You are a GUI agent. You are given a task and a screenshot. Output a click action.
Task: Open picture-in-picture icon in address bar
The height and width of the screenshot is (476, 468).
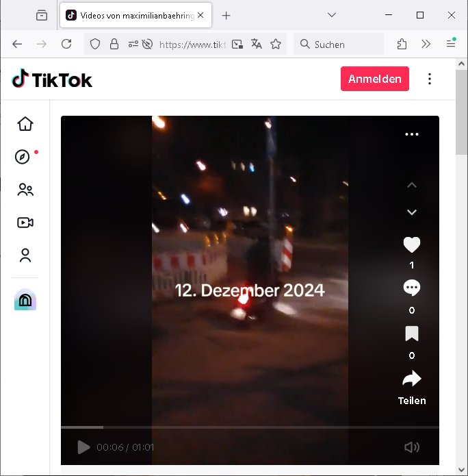(237, 45)
